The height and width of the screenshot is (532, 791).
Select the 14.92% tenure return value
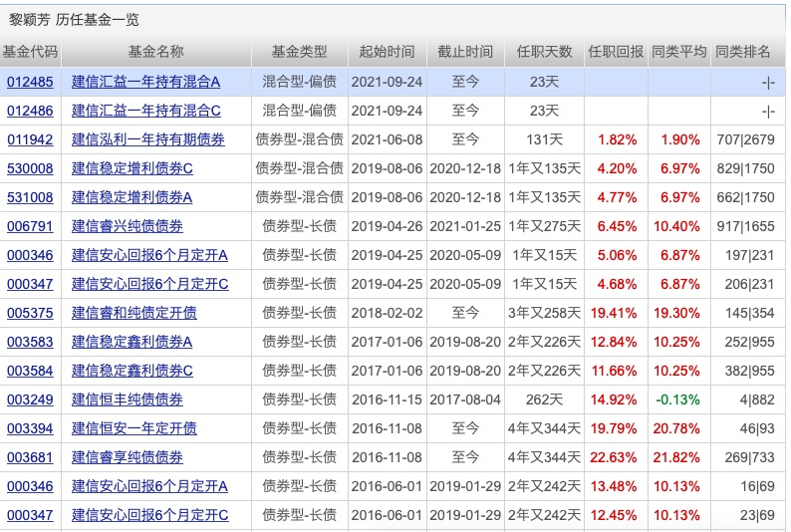(614, 399)
